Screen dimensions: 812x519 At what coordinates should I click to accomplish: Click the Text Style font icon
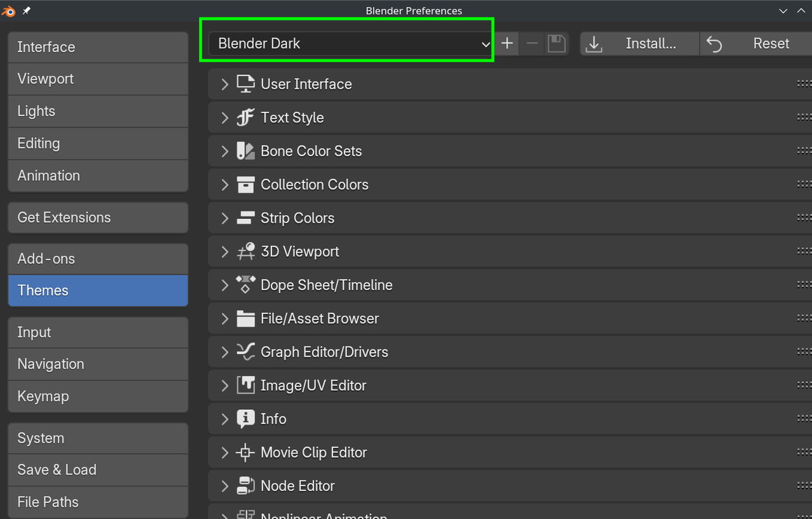tap(246, 117)
